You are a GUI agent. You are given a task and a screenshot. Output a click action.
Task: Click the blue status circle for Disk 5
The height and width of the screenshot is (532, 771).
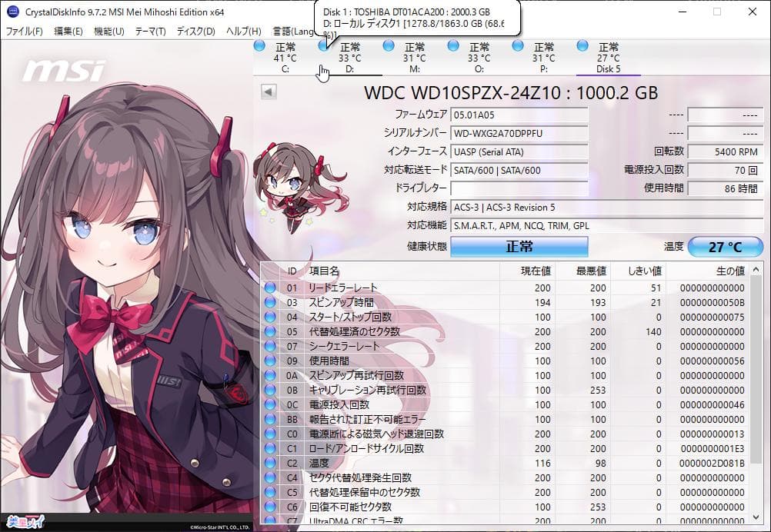coord(581,47)
